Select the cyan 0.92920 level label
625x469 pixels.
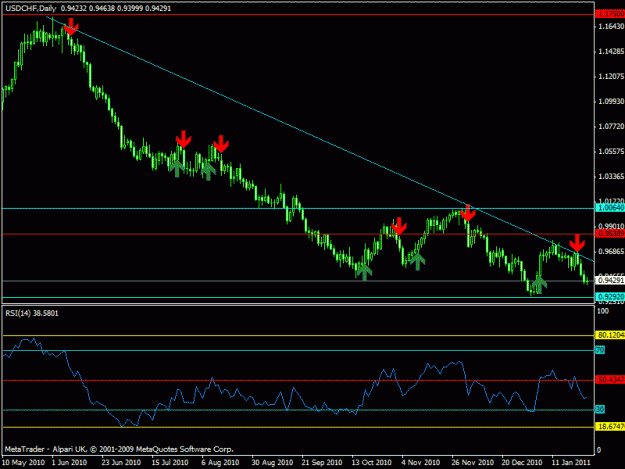coord(610,297)
